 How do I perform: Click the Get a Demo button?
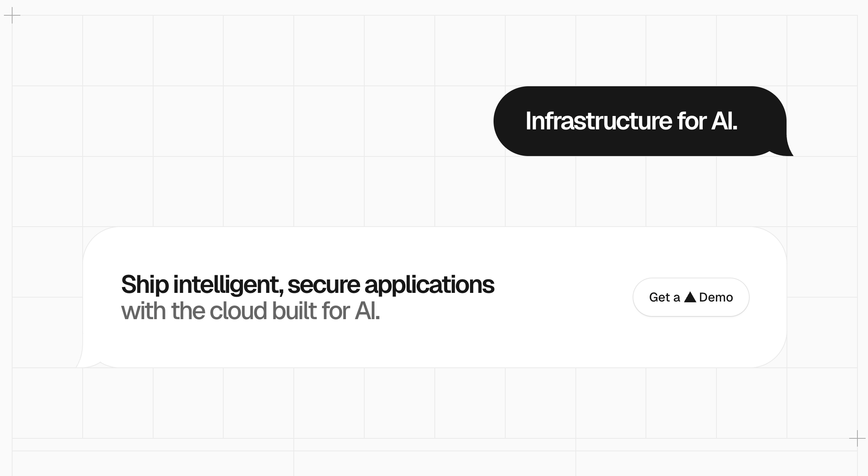pos(691,297)
